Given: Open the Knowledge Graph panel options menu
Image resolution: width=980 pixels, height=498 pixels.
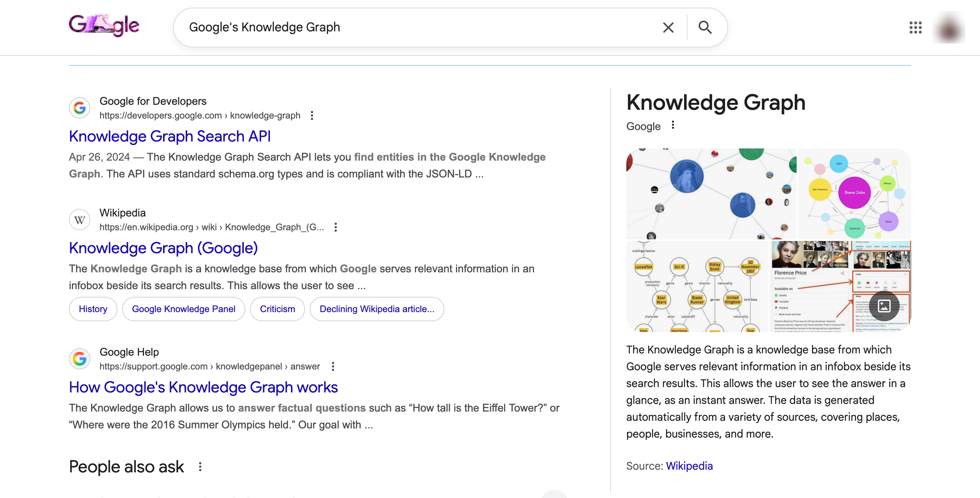Looking at the screenshot, I should [673, 125].
